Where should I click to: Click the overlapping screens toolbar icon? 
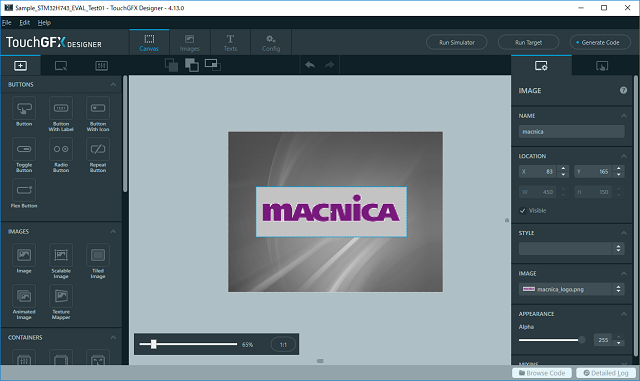pos(213,65)
